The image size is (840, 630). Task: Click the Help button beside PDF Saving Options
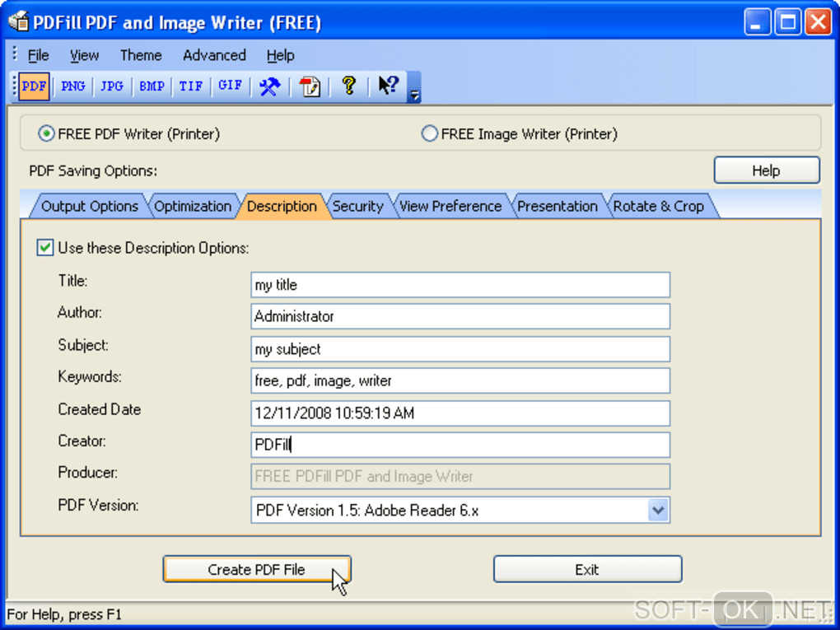[767, 170]
